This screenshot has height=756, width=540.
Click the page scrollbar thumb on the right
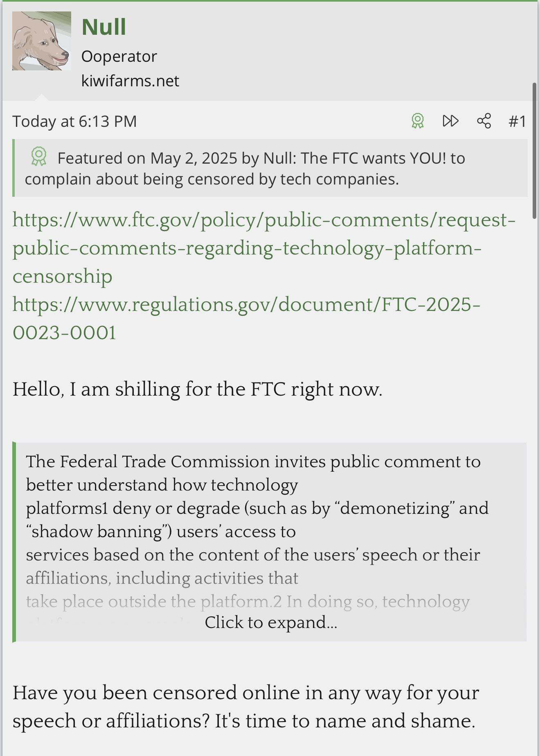[534, 151]
